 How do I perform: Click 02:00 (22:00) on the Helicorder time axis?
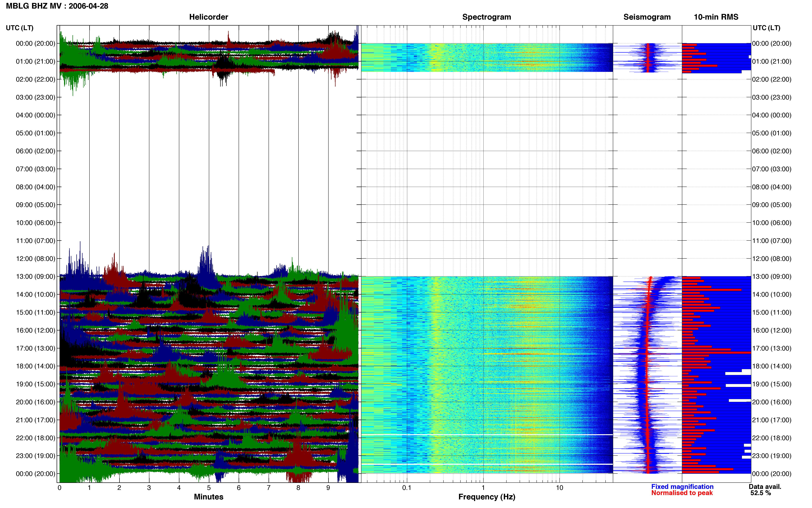pos(36,79)
